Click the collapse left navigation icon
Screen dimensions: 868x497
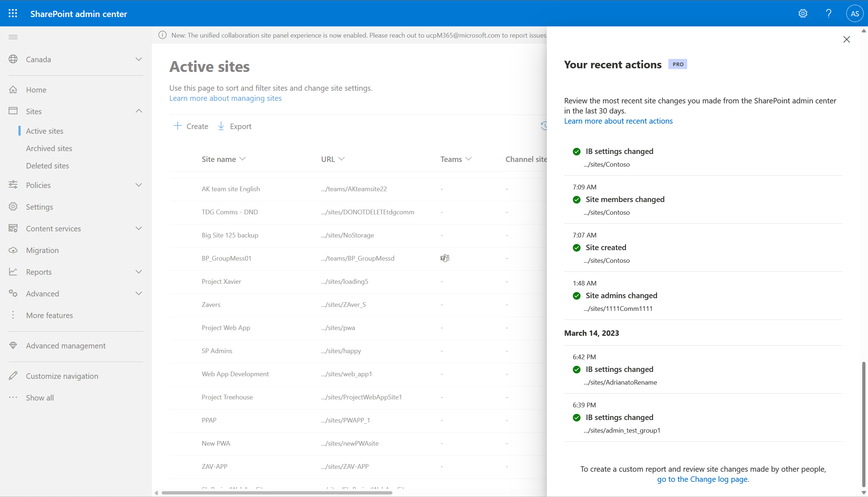tap(13, 37)
